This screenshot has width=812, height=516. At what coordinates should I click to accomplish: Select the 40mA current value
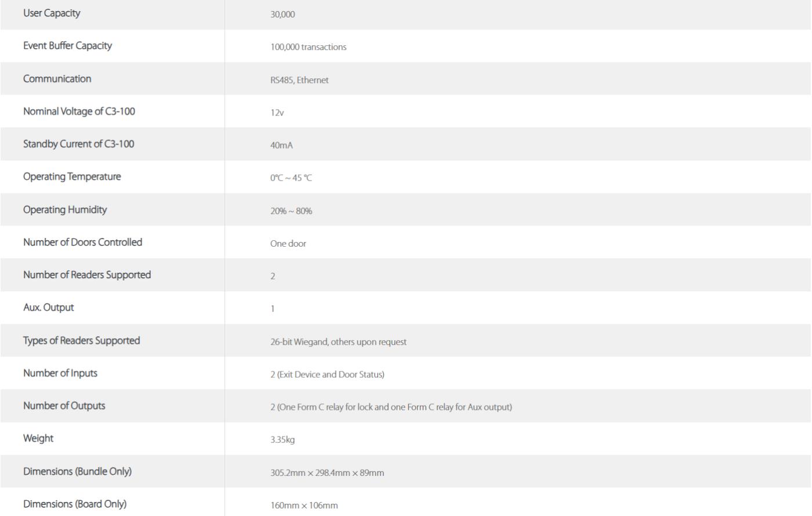[281, 145]
